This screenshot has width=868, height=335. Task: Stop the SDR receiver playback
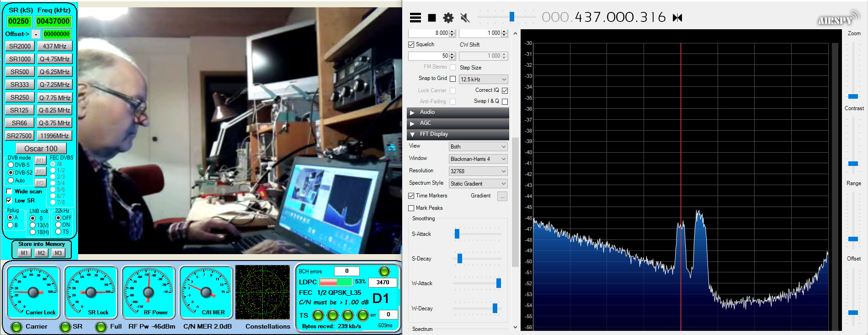click(431, 18)
